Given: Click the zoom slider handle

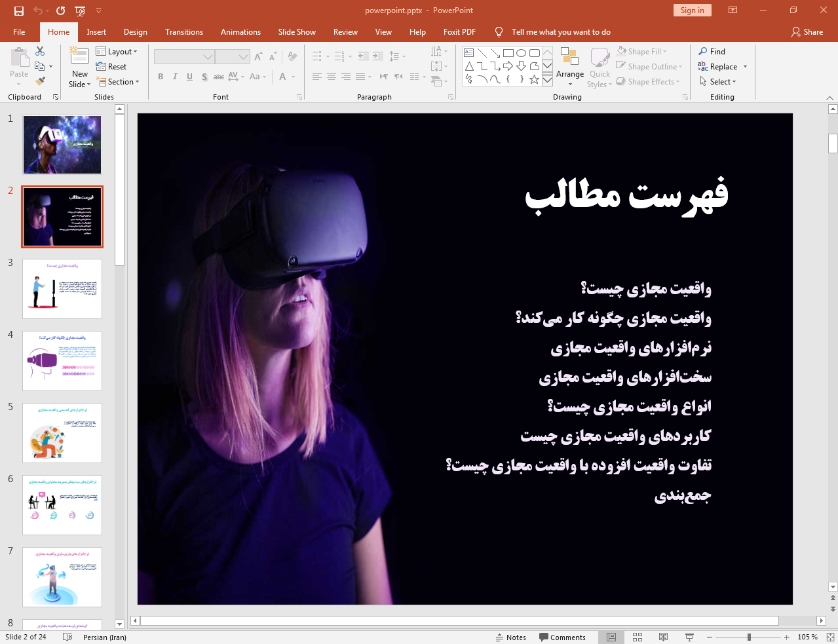Looking at the screenshot, I should [x=749, y=637].
